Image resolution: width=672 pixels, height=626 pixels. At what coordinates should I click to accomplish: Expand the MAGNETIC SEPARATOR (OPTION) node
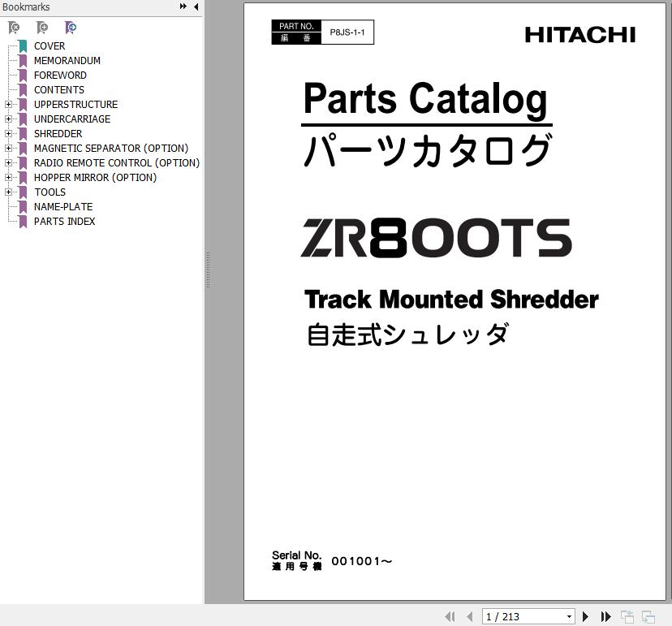coord(8,149)
